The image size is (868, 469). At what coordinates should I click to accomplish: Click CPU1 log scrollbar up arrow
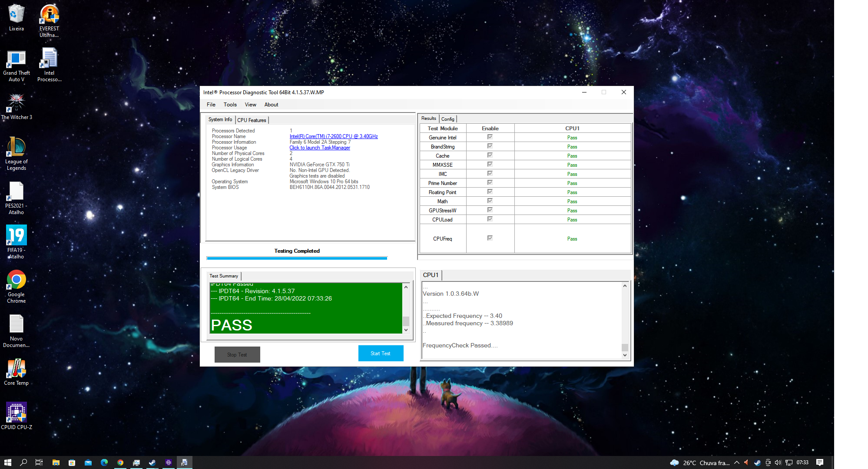625,286
